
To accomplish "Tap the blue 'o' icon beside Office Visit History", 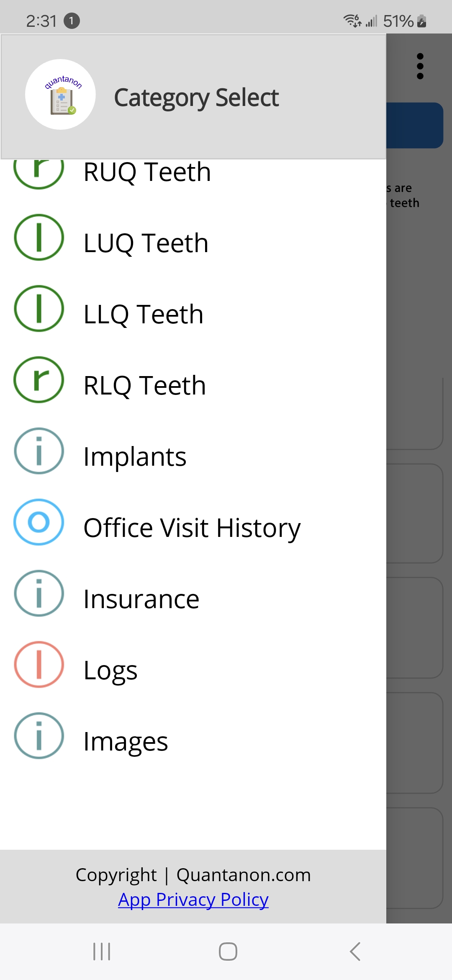I will pyautogui.click(x=39, y=522).
